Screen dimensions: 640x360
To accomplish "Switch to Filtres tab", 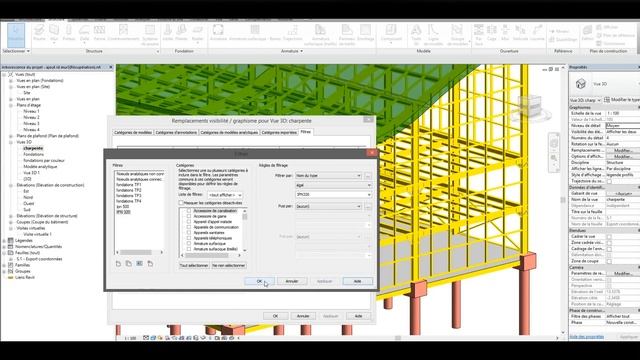I will click(x=305, y=132).
